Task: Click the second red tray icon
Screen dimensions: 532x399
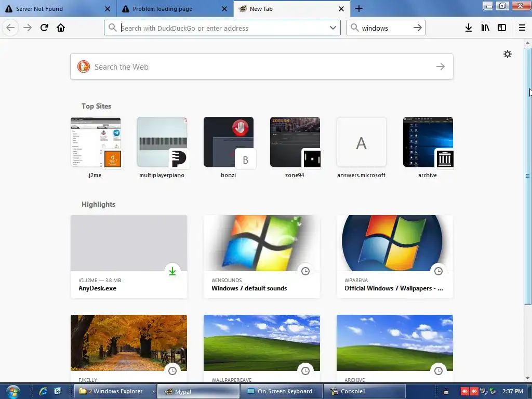Action: pyautogui.click(x=474, y=392)
